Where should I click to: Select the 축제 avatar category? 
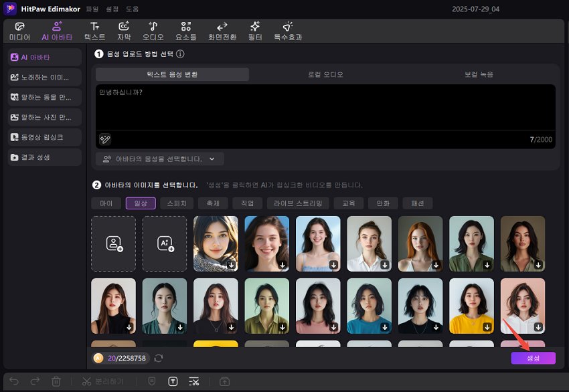[213, 203]
